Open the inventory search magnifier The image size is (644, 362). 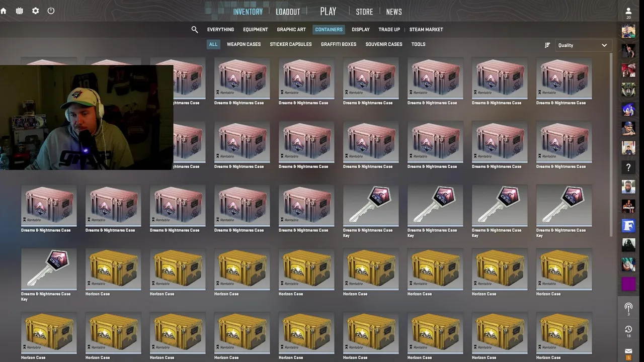pos(195,30)
